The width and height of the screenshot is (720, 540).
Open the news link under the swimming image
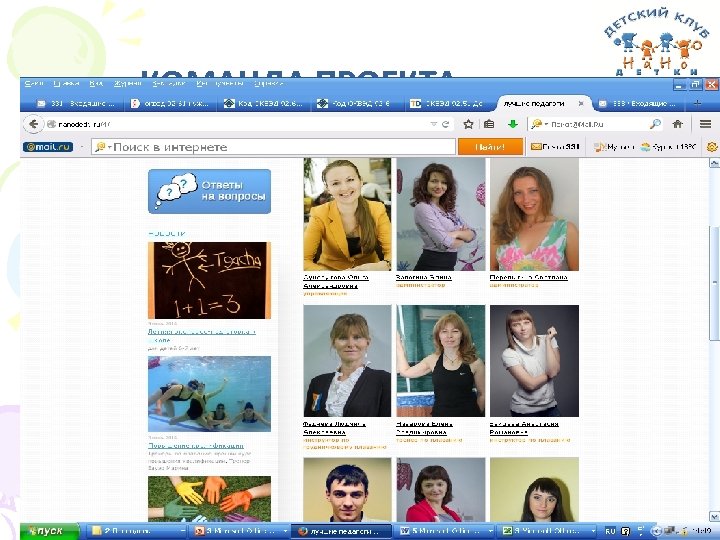(196, 445)
